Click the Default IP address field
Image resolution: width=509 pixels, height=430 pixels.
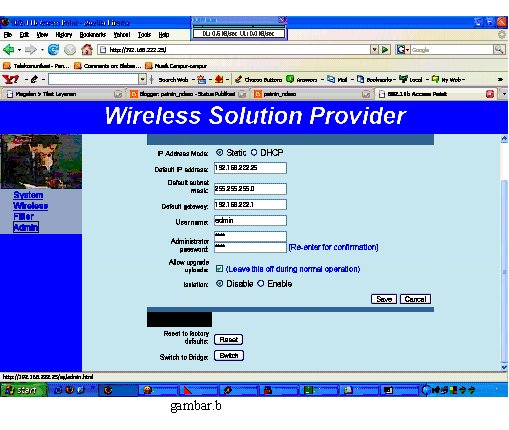pos(250,168)
